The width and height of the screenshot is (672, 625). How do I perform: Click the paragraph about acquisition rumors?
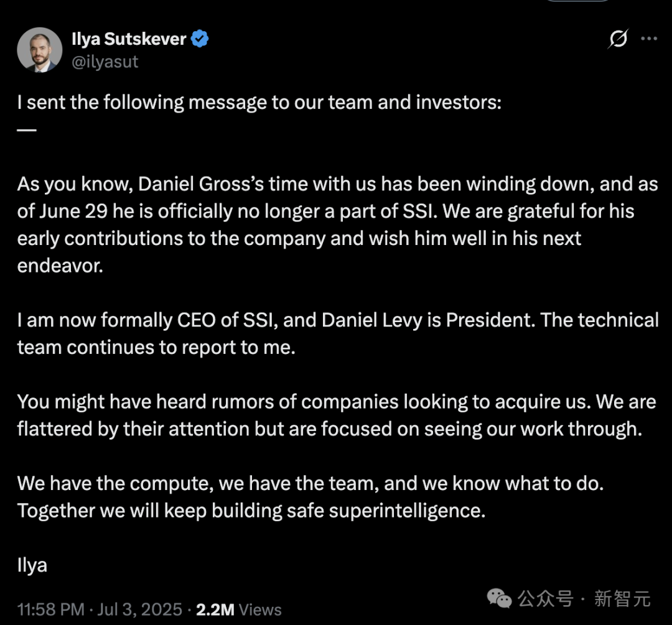337,415
